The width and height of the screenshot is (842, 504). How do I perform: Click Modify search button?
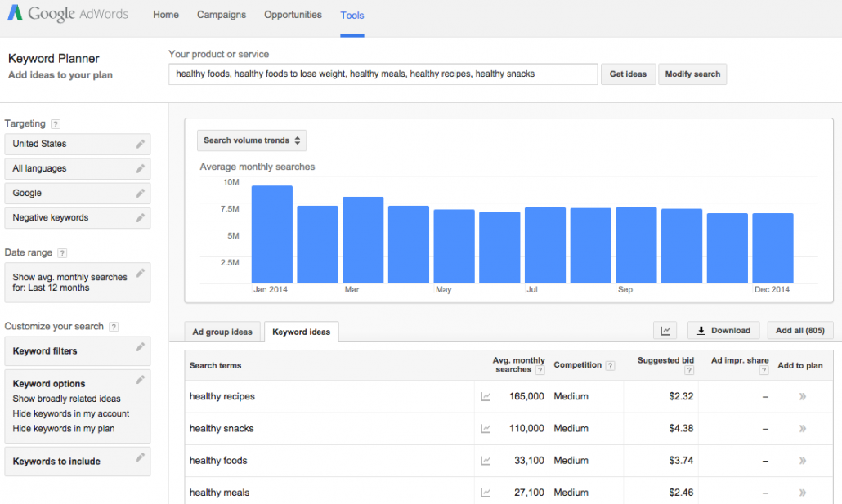pyautogui.click(x=692, y=74)
